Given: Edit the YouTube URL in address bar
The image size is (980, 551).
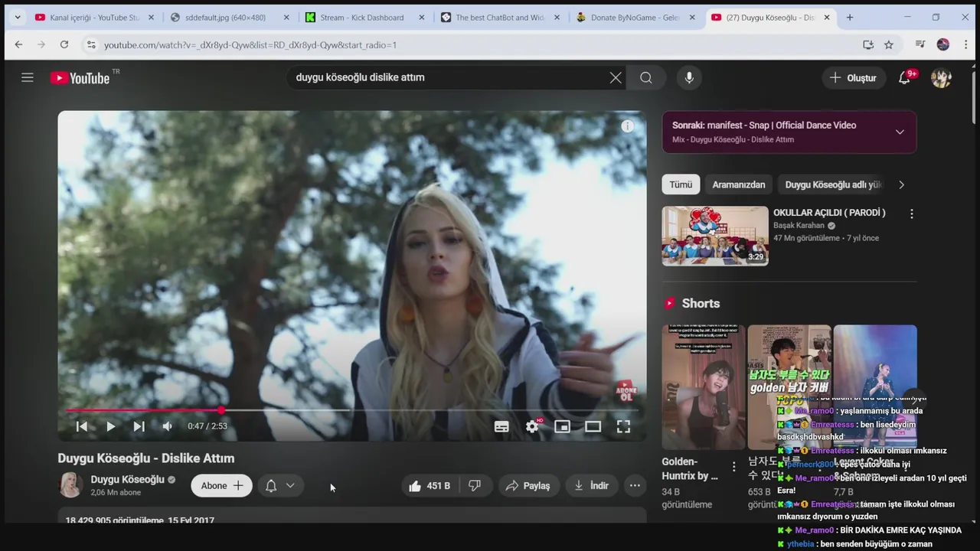Looking at the screenshot, I should [250, 45].
